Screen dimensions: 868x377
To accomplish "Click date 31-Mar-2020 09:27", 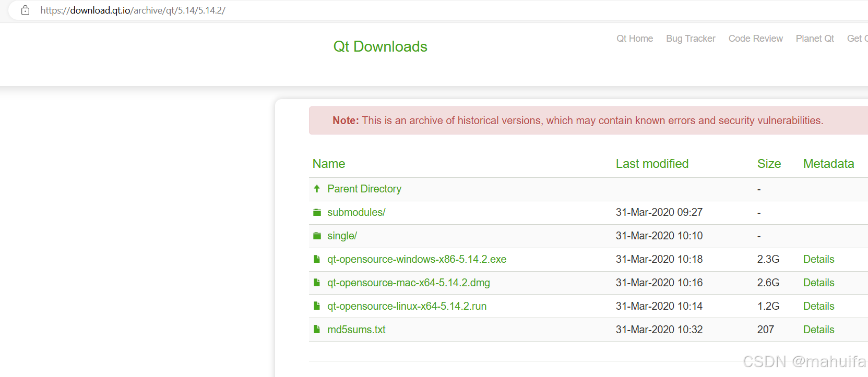I will [659, 212].
